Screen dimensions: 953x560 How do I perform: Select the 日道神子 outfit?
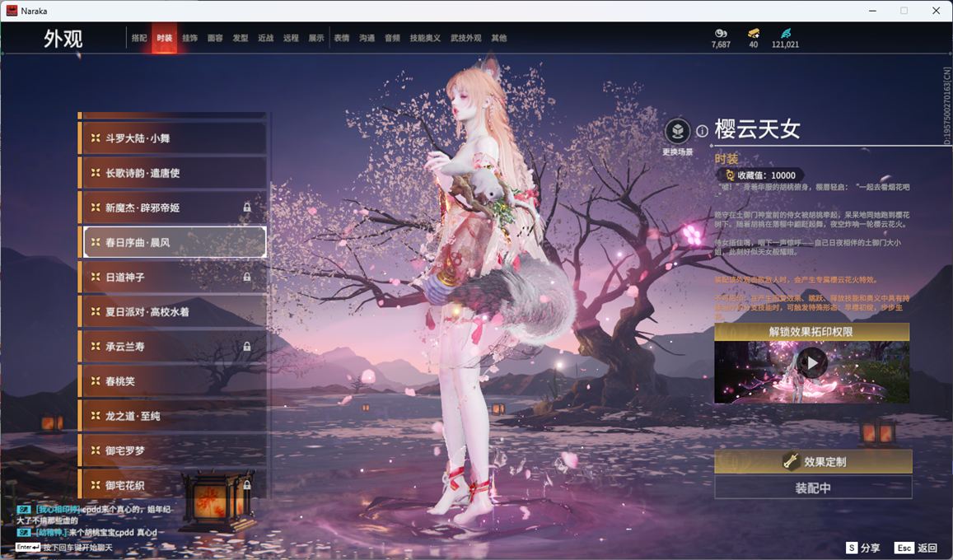(x=173, y=277)
